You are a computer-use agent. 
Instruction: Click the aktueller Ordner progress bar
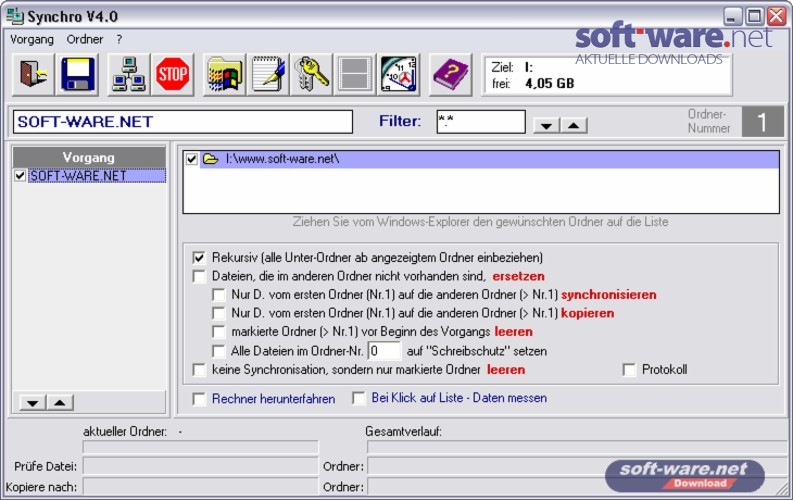point(200,447)
